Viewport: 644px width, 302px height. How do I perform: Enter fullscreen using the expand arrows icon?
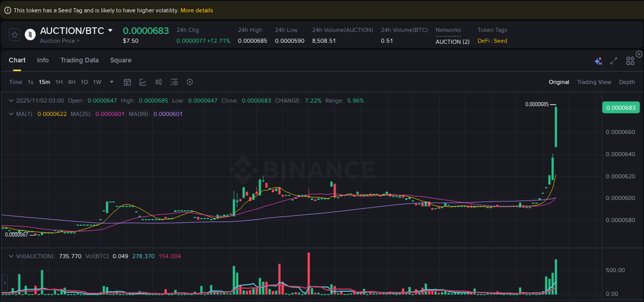(614, 60)
